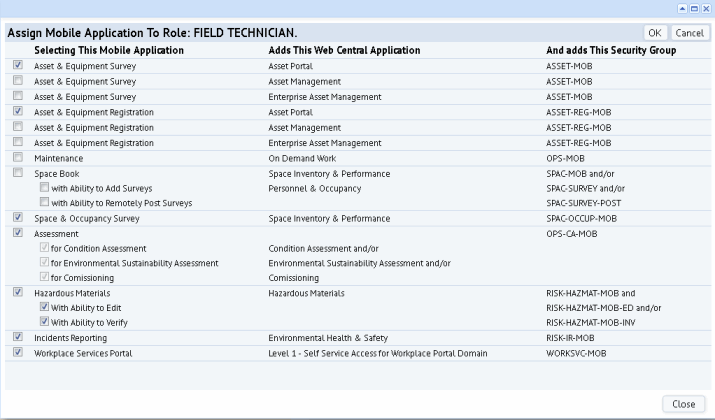Disable 'With Ability to Verify' option
Viewport: 715px width, 420px height.
click(x=44, y=323)
